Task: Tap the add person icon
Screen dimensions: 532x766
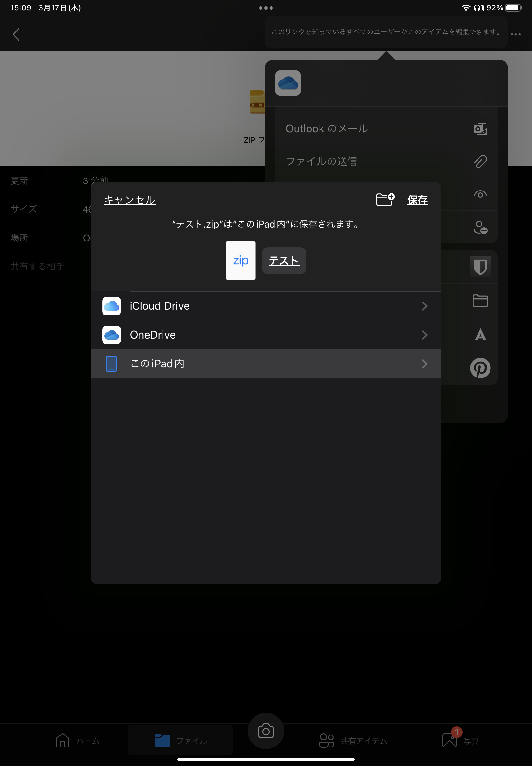Action: (x=480, y=228)
